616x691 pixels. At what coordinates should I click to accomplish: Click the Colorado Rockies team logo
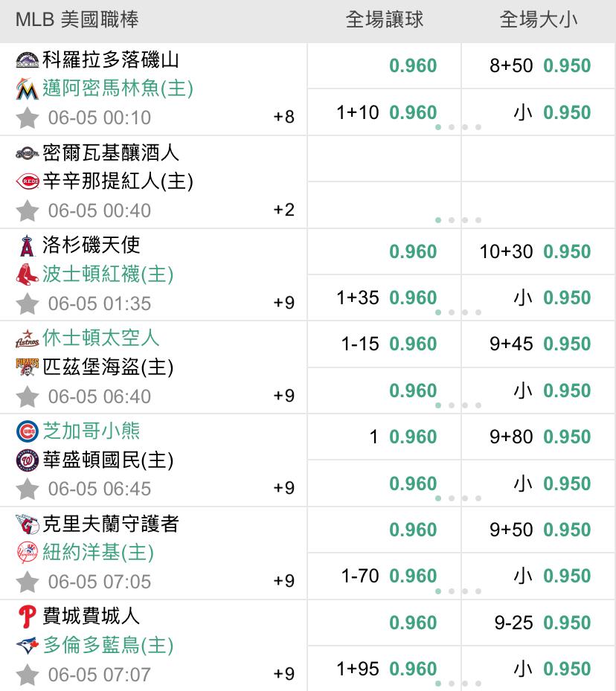[28, 60]
